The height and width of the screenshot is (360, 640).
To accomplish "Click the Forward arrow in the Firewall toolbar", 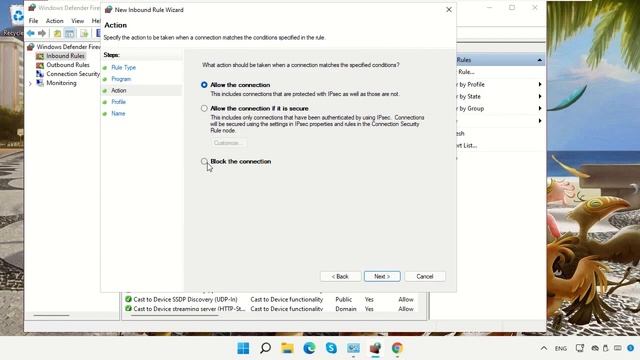I will pos(42,33).
